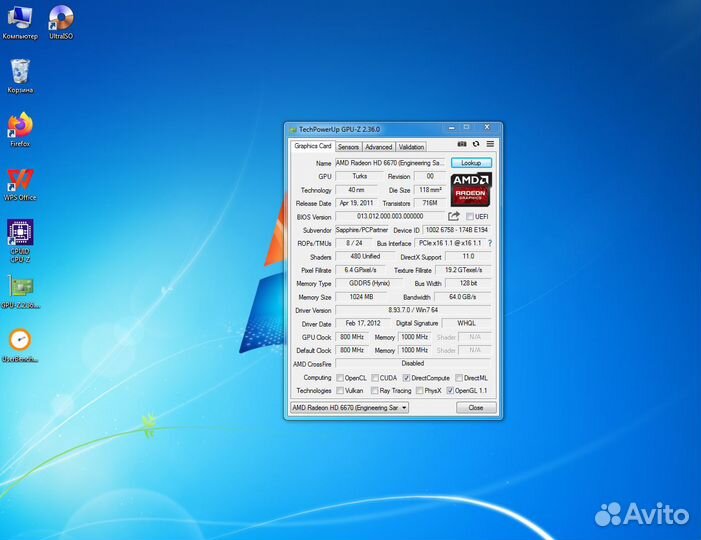The width and height of the screenshot is (701, 540).
Task: Click the Subvendor value Sapphire/PCPartner
Action: [362, 230]
